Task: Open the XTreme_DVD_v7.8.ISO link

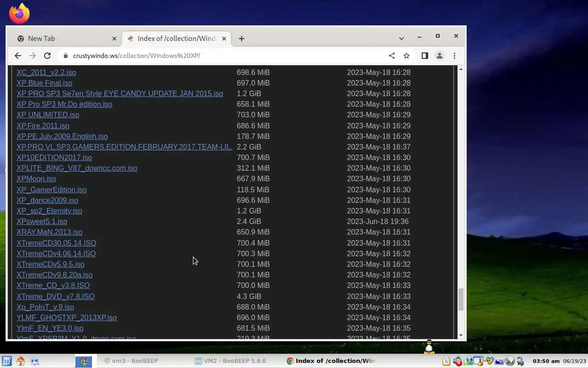Action: [x=56, y=296]
